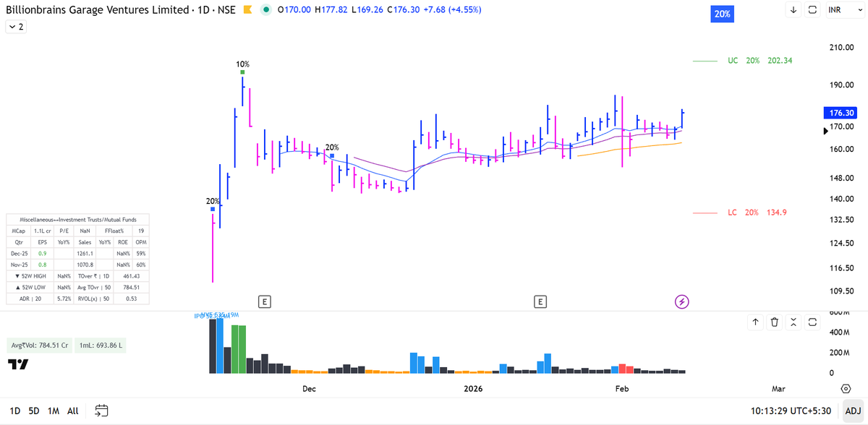Open the go-to-date calendar icon
This screenshot has height=425, width=868.
[x=101, y=411]
